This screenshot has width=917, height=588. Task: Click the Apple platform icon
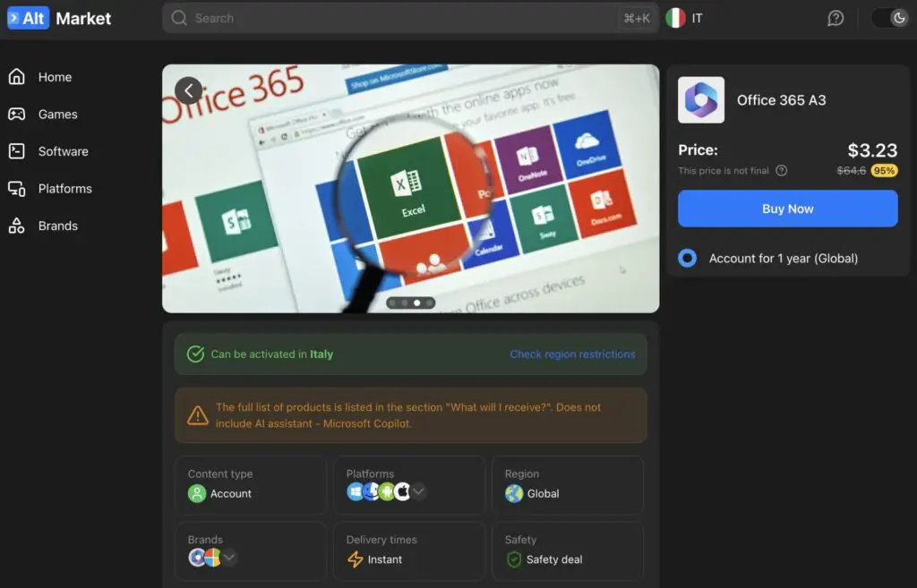(402, 490)
